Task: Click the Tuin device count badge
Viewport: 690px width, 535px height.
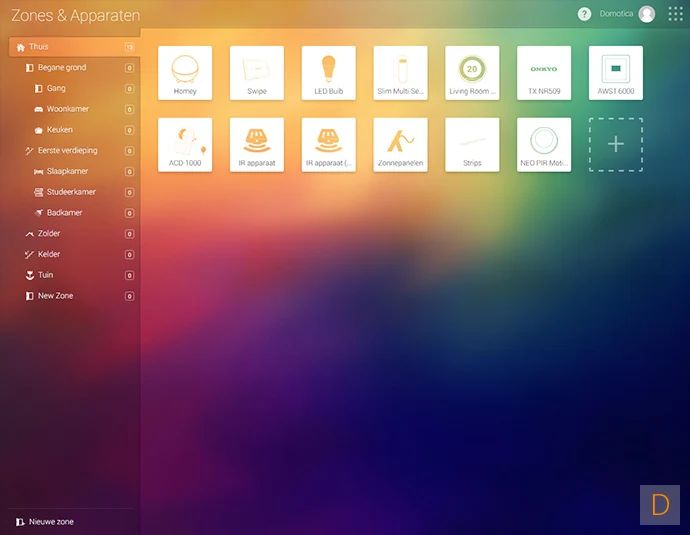Action: pos(129,275)
